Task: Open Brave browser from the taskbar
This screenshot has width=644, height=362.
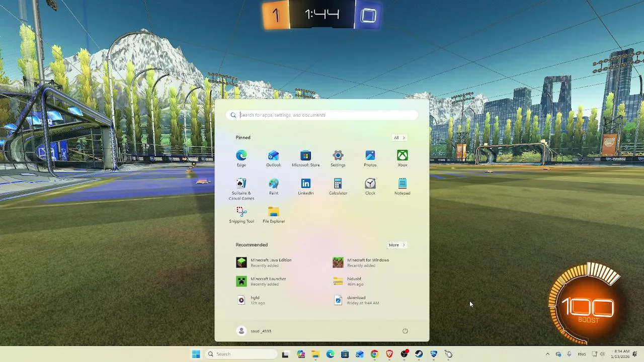Action: 389,354
